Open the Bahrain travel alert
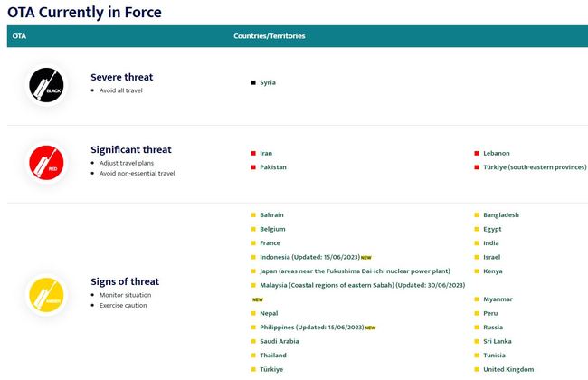The image size is (588, 380). [x=271, y=214]
